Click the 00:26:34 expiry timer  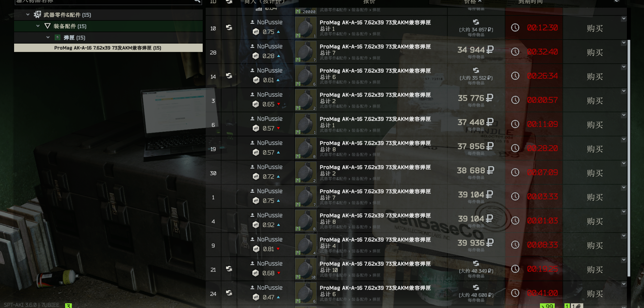pyautogui.click(x=542, y=76)
